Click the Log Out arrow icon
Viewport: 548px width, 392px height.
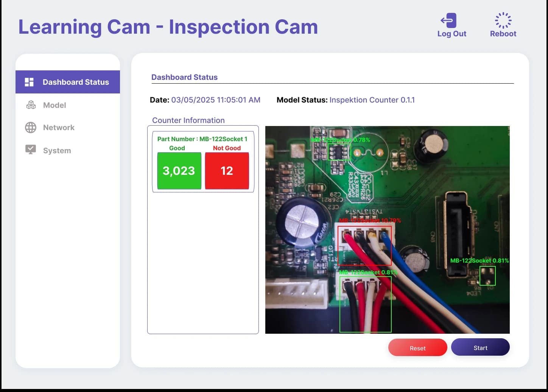pyautogui.click(x=448, y=20)
